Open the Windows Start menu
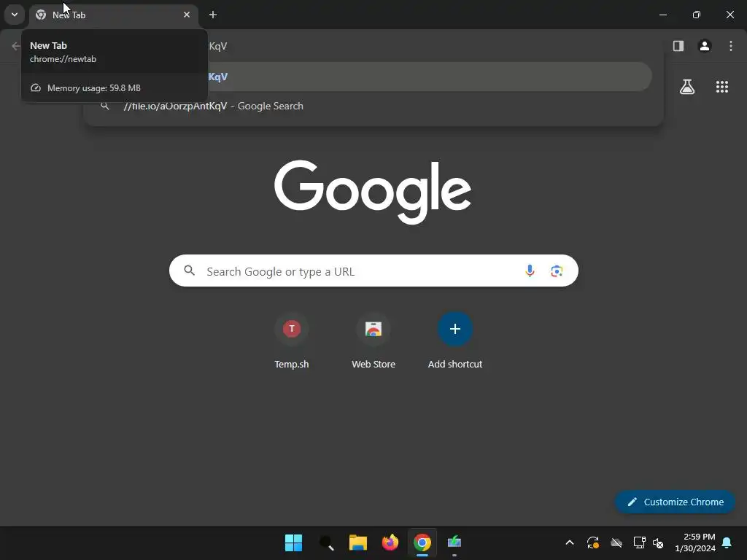This screenshot has width=747, height=560. pos(293,542)
